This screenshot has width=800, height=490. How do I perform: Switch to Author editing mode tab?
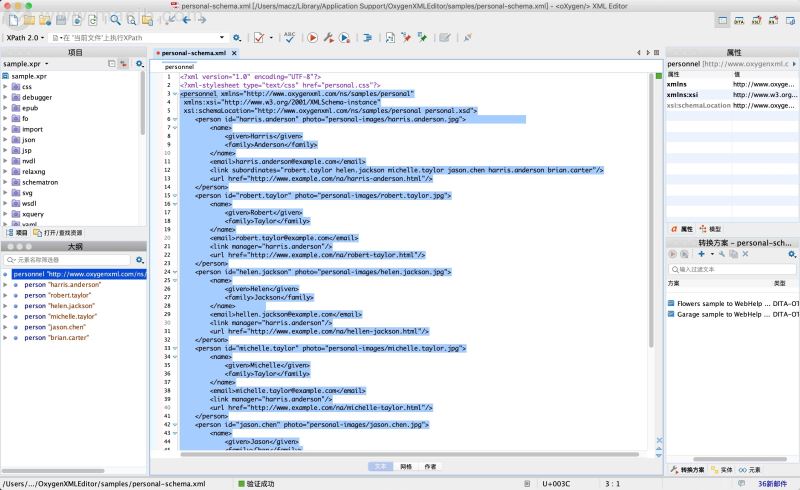point(431,467)
